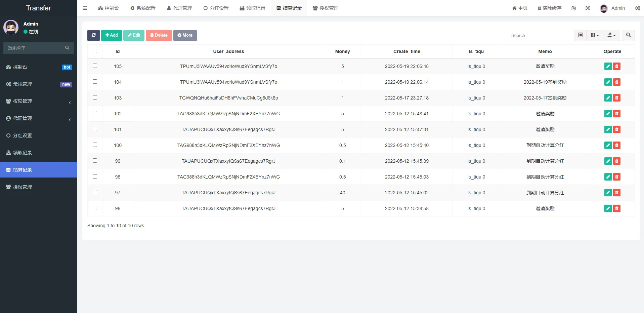Tick the checkbox of record 99
The width and height of the screenshot is (644, 313).
click(x=95, y=160)
